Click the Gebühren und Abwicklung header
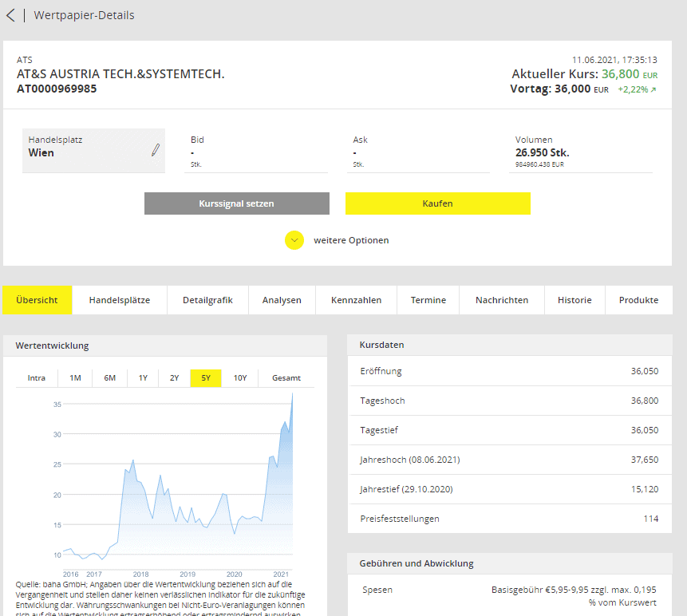Image resolution: width=687 pixels, height=616 pixels. 510,563
